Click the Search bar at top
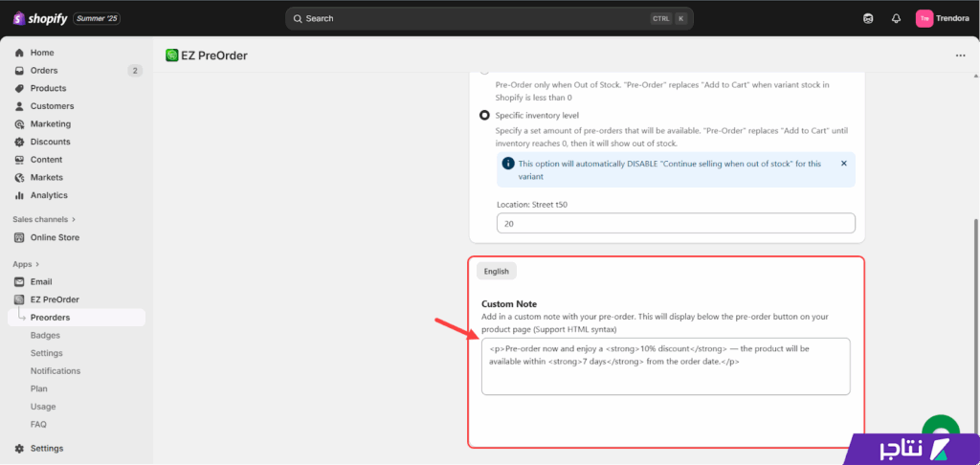 coord(488,18)
